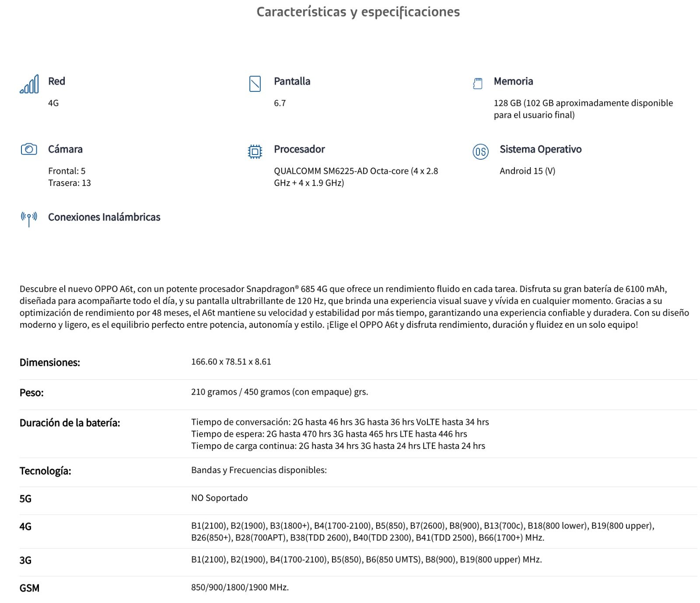Select the Conexiones Inalámbricas heading
The width and height of the screenshot is (700, 603).
click(x=104, y=217)
